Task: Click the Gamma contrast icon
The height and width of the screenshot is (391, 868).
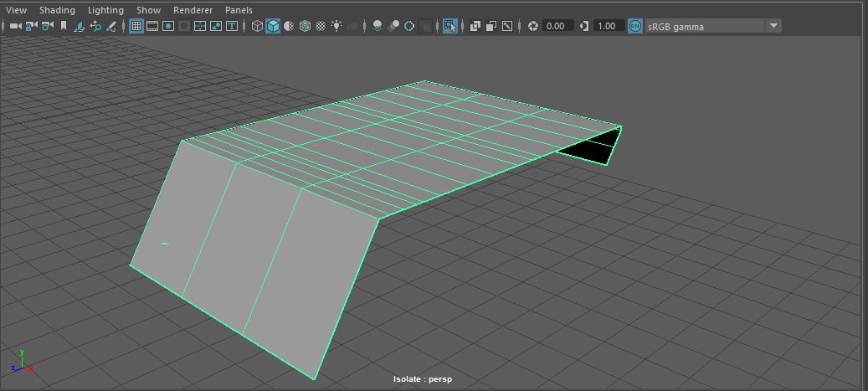Action: [584, 26]
